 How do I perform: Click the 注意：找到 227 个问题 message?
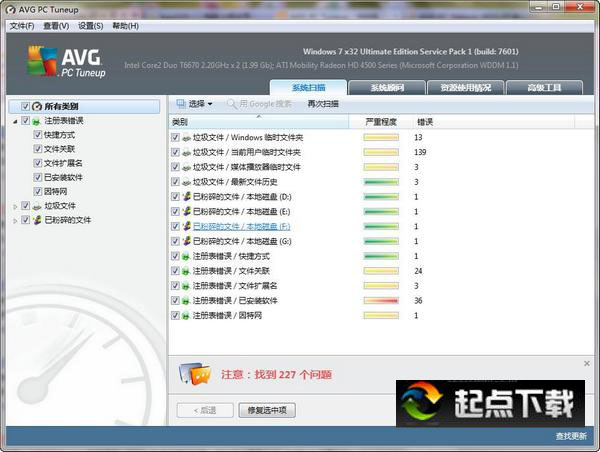(x=276, y=374)
